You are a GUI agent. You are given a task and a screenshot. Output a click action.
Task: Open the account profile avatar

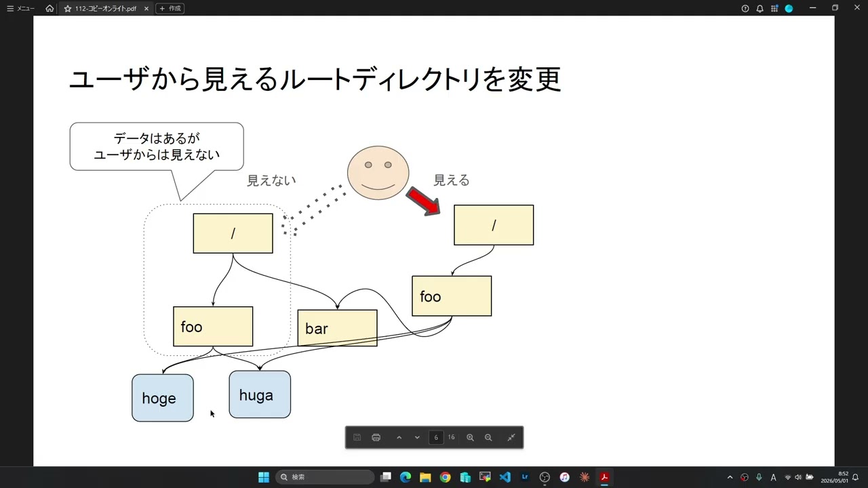pos(789,8)
